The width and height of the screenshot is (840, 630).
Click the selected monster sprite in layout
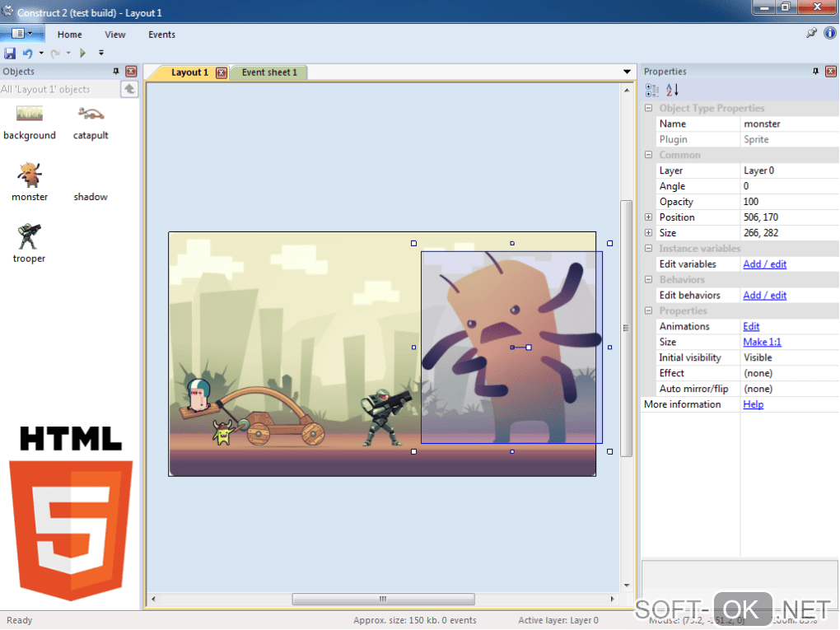click(511, 348)
